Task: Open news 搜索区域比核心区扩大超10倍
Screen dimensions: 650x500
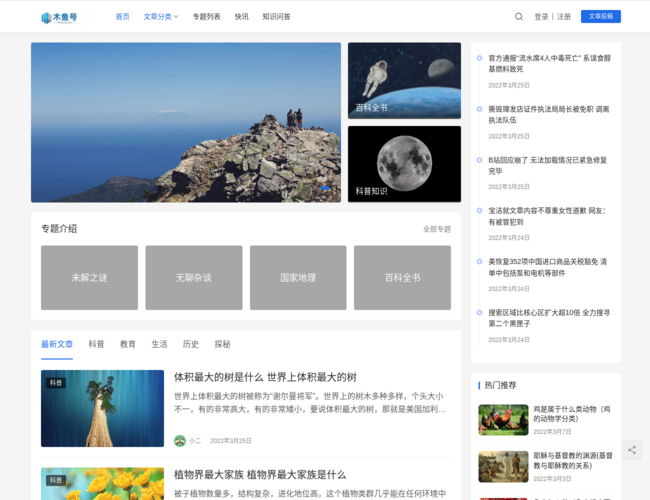Action: [549, 318]
